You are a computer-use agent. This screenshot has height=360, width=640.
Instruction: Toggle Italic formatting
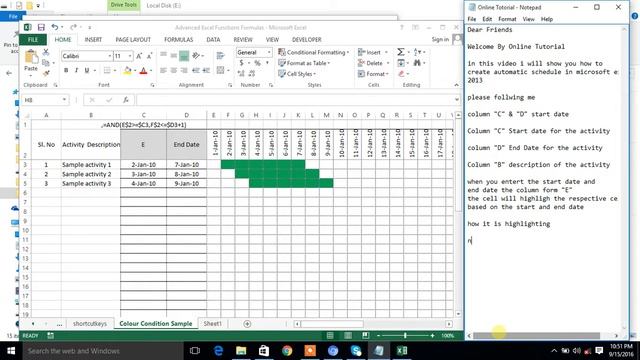pyautogui.click(x=76, y=70)
